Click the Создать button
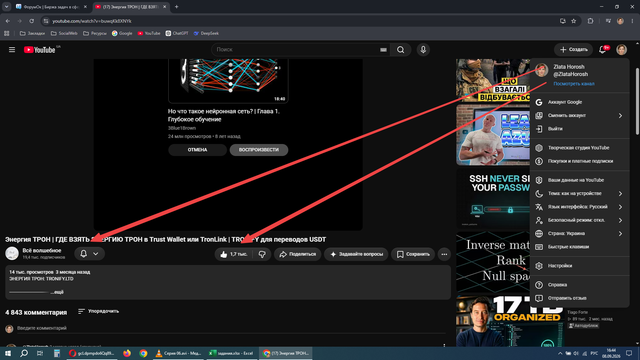This screenshot has width=640, height=360. 573,50
